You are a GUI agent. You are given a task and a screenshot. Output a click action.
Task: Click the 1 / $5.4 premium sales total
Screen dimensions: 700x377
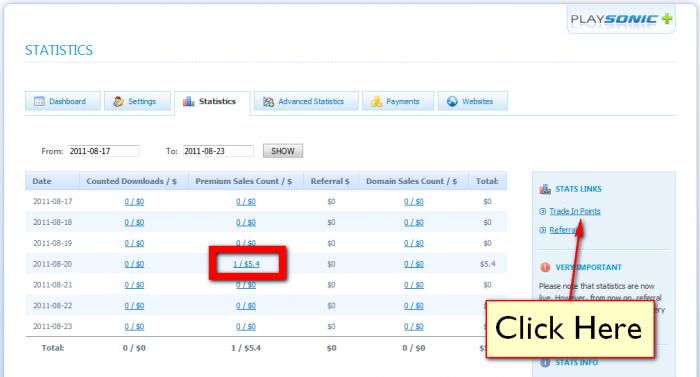246,348
